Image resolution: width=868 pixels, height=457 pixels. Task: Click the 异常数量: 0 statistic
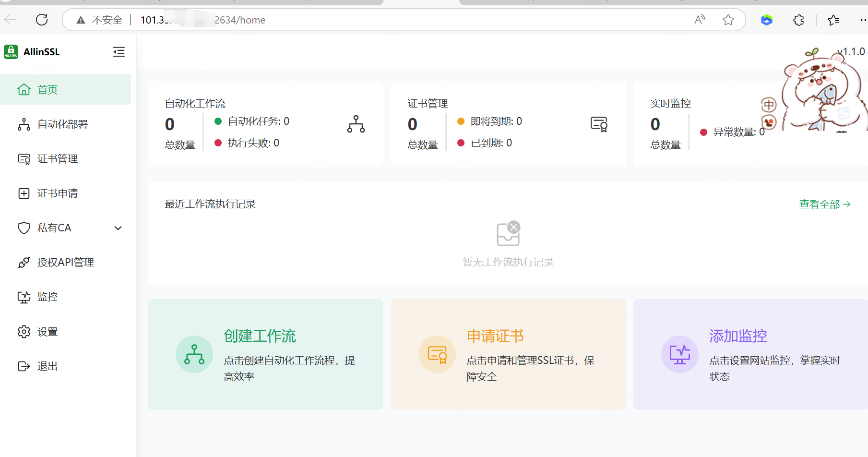click(732, 132)
